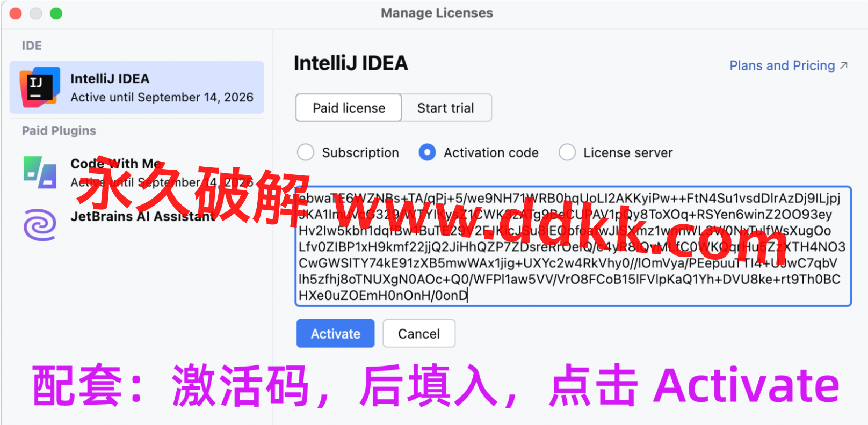This screenshot has width=868, height=425.
Task: Switch to the Paid license tab
Action: click(349, 108)
